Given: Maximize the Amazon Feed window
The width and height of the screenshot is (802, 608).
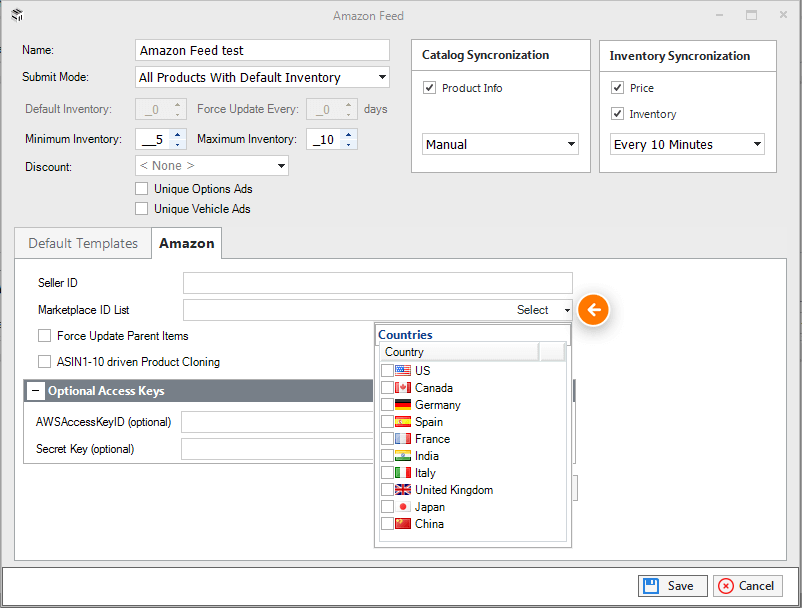Looking at the screenshot, I should tap(751, 15).
